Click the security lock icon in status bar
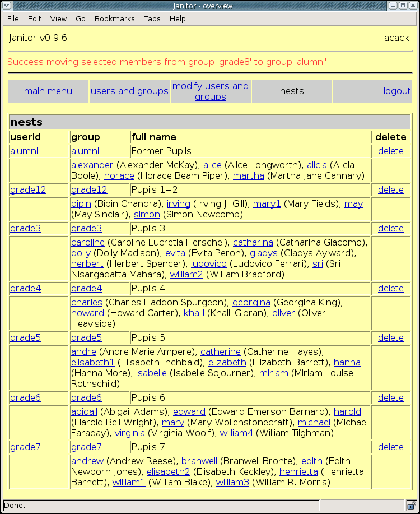 pyautogui.click(x=411, y=505)
